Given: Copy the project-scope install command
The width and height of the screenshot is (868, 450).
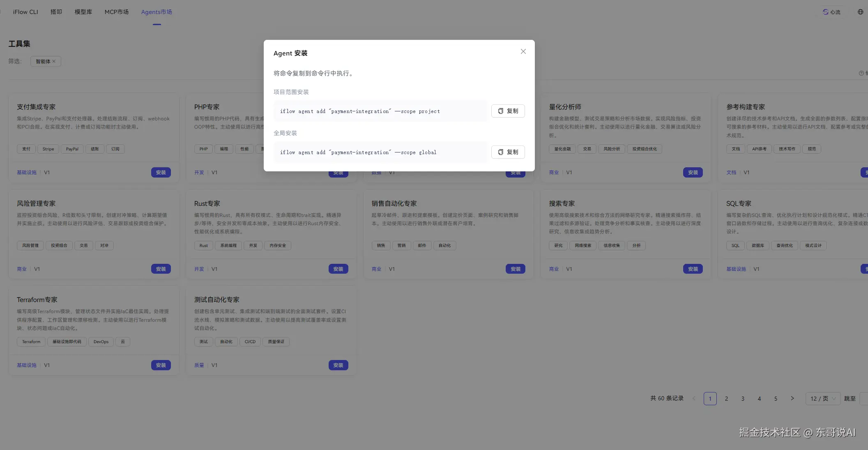Looking at the screenshot, I should pyautogui.click(x=508, y=111).
